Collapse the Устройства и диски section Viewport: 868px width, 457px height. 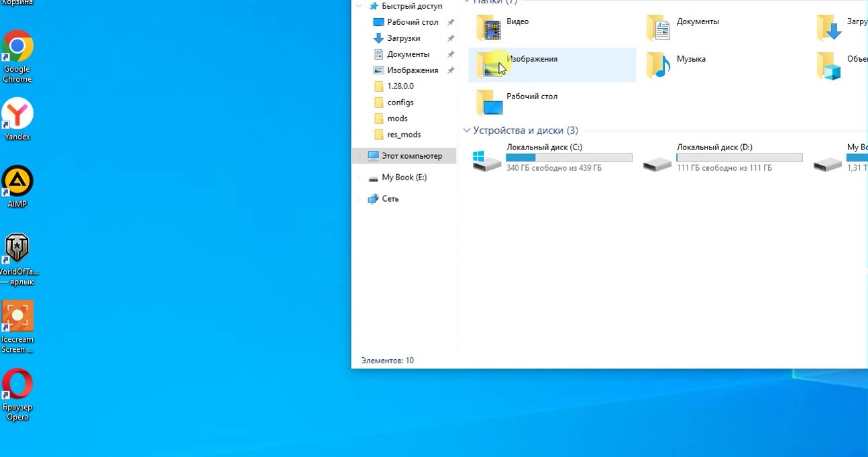[x=466, y=131]
